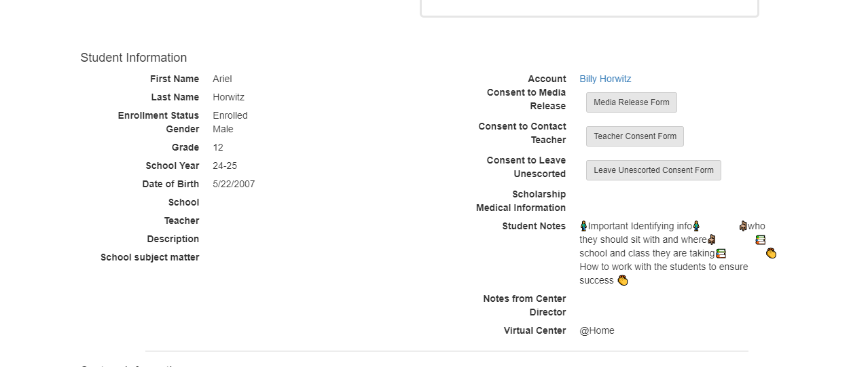Click the Enrolled status value
The height and width of the screenshot is (367, 868).
pos(230,115)
